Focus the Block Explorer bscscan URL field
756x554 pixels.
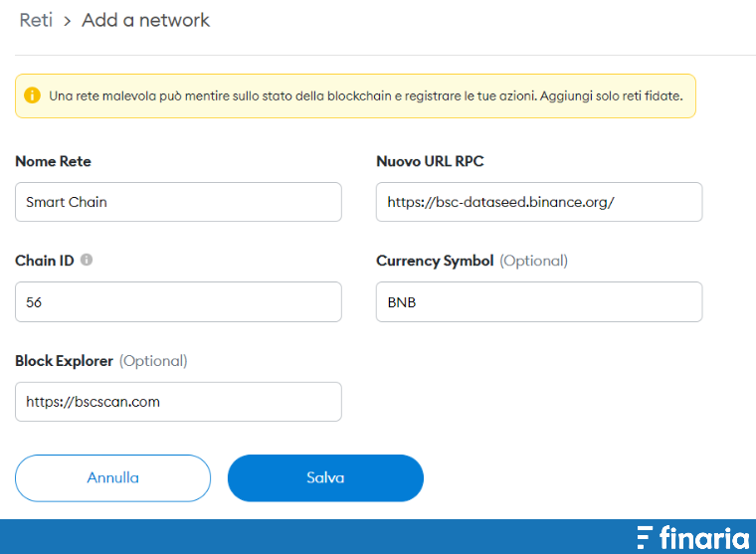(178, 402)
